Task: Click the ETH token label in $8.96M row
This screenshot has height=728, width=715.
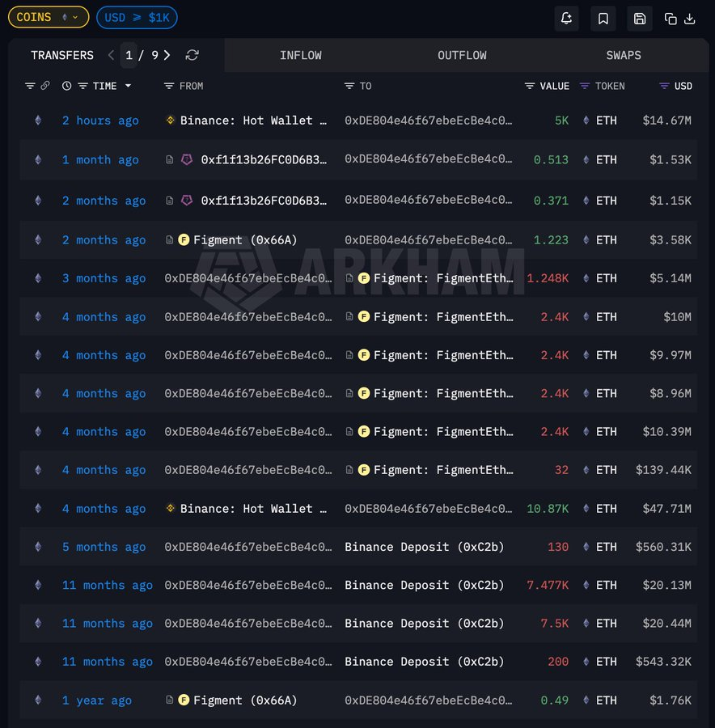Action: click(x=607, y=393)
